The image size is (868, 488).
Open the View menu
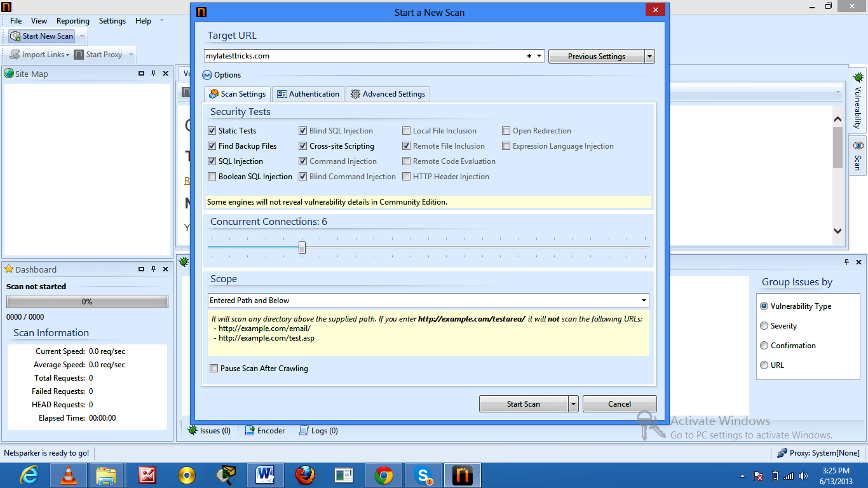click(x=39, y=21)
